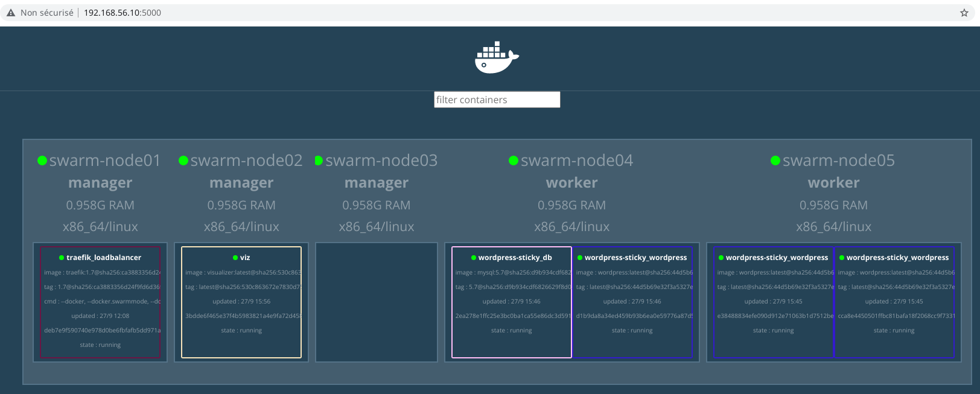The image size is (980, 394).
Task: Click 'image : mysql:5.7@sha256' line
Action: click(514, 273)
